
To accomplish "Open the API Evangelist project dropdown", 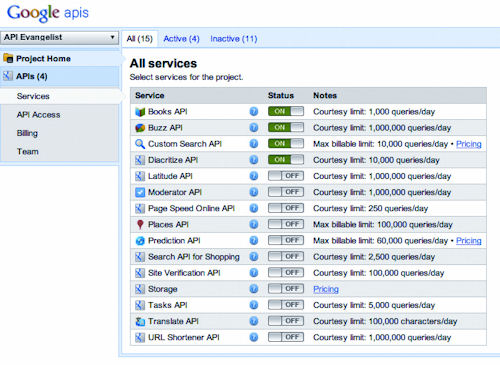I will (x=60, y=37).
